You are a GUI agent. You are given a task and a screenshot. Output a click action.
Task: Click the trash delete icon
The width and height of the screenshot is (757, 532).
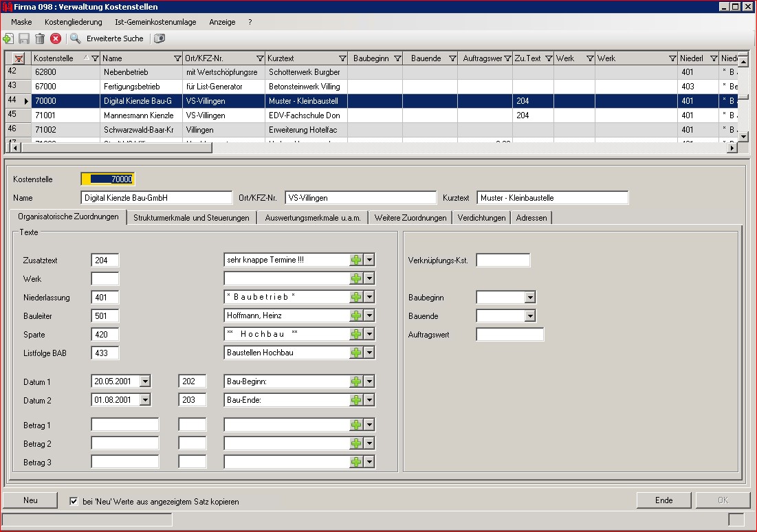click(x=40, y=39)
